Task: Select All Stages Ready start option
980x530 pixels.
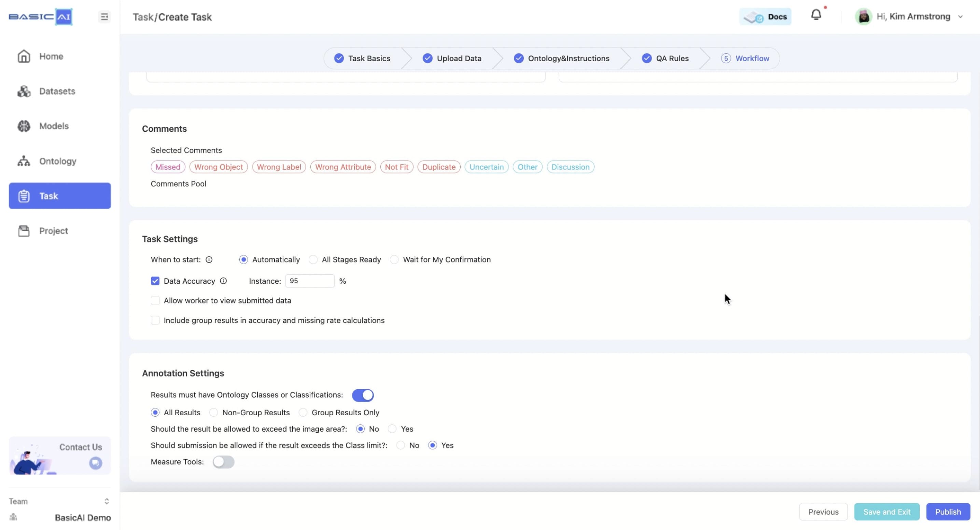Action: (x=312, y=259)
